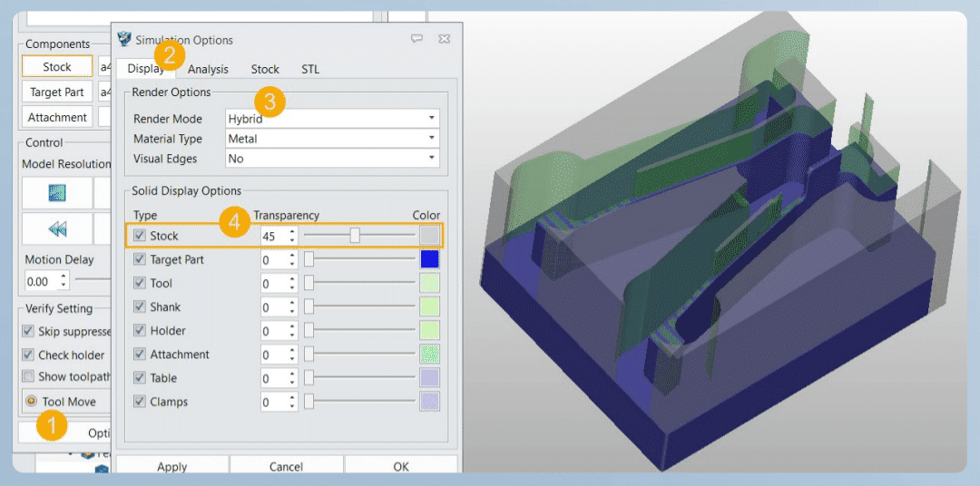Screen dimensions: 980x486
Task: Click the Shank transparency value field
Action: (279, 307)
